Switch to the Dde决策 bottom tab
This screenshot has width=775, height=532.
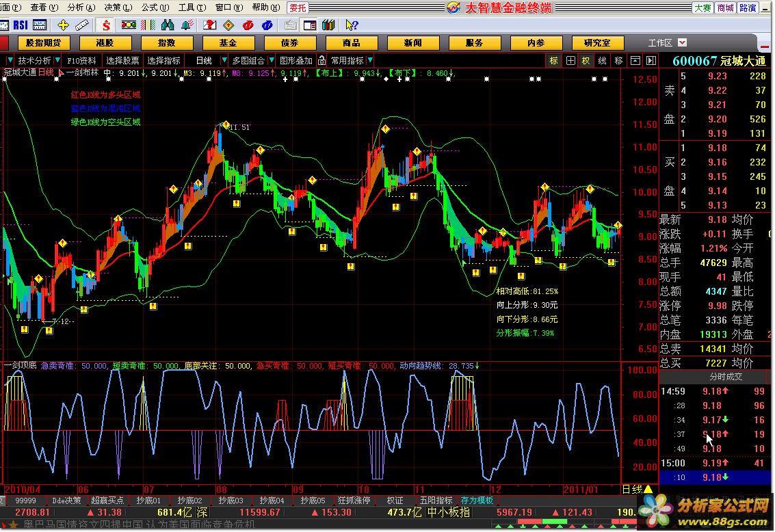click(x=66, y=501)
